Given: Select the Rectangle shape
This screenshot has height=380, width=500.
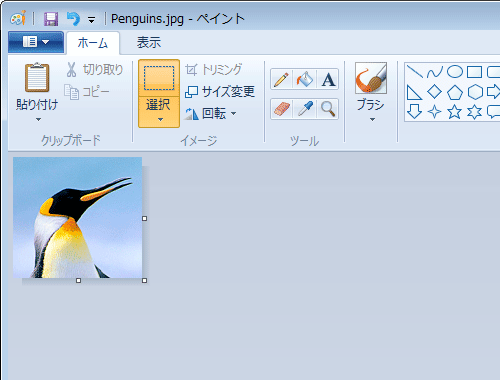Looking at the screenshot, I should 474,71.
